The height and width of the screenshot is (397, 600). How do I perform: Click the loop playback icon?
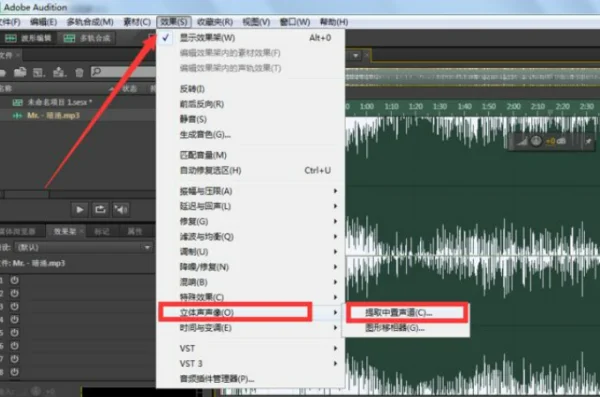100,209
